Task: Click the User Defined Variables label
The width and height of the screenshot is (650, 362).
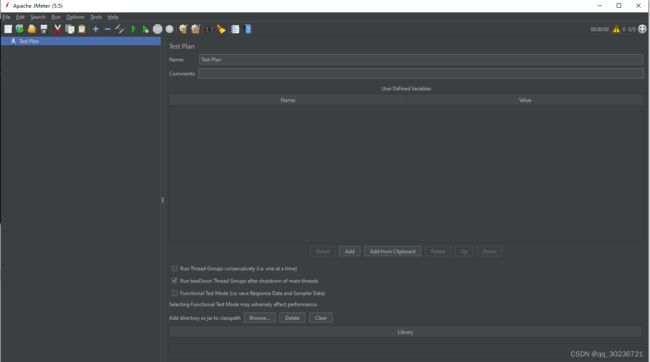Action: click(x=406, y=89)
